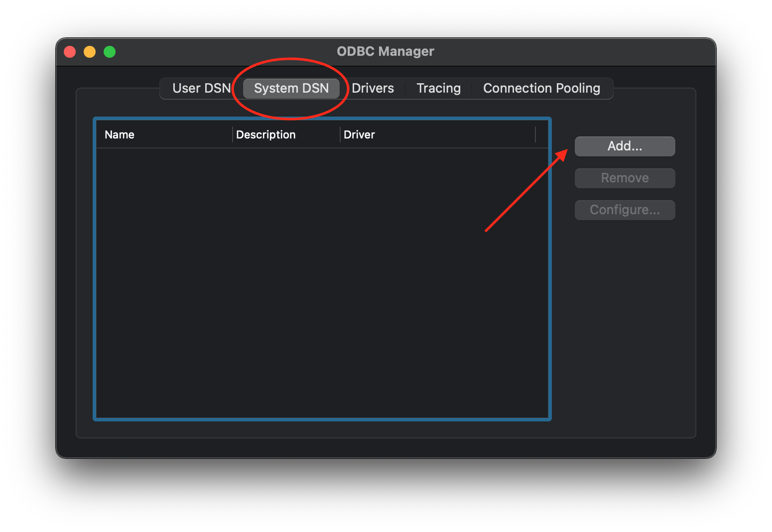The image size is (772, 532).
Task: Click the Remove button
Action: [x=625, y=178]
